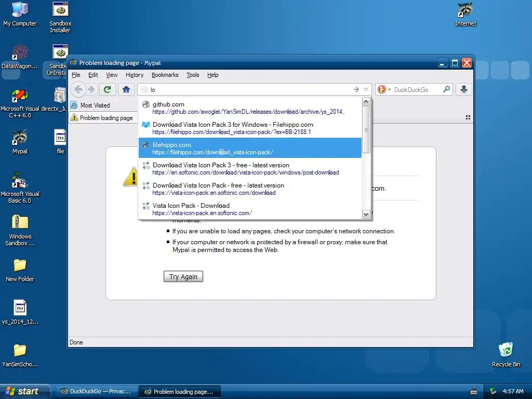532x399 pixels.
Task: Click the Try Again button
Action: pos(183,276)
